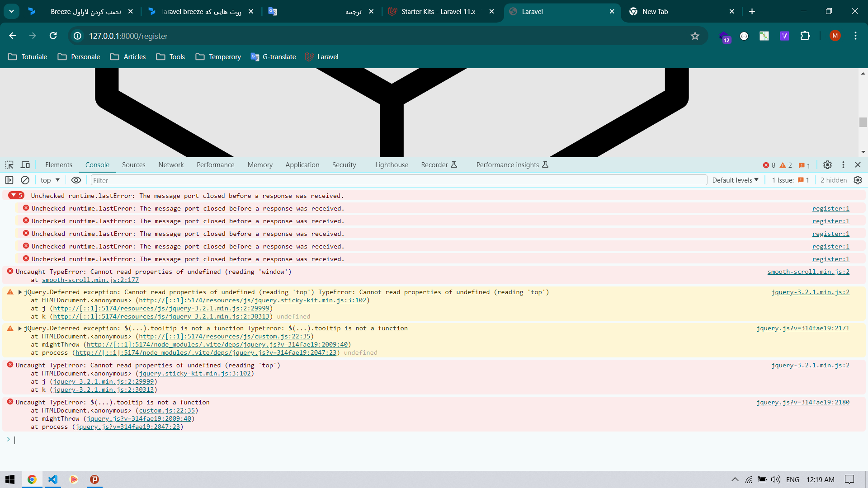This screenshot has width=868, height=488.
Task: Switch to the Sources tab
Action: click(134, 165)
